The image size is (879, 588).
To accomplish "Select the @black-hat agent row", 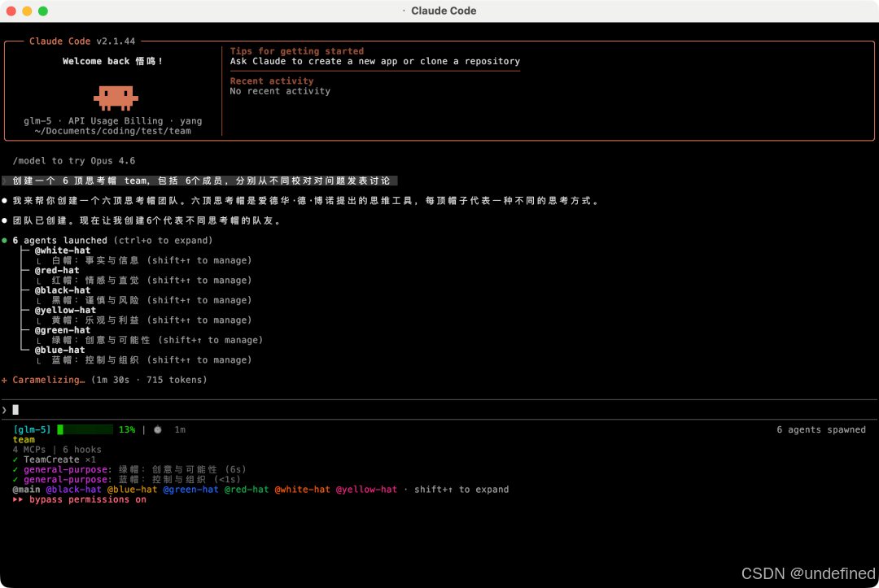I will 62,290.
